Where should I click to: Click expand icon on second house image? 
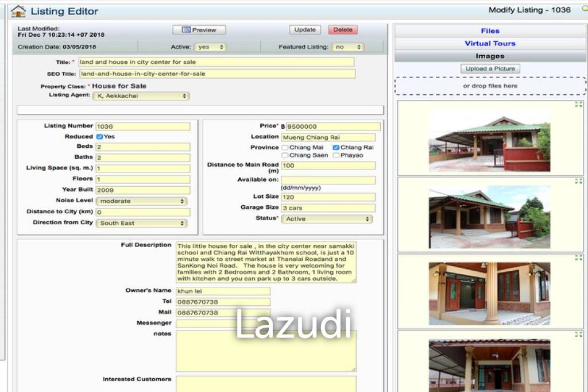click(578, 182)
